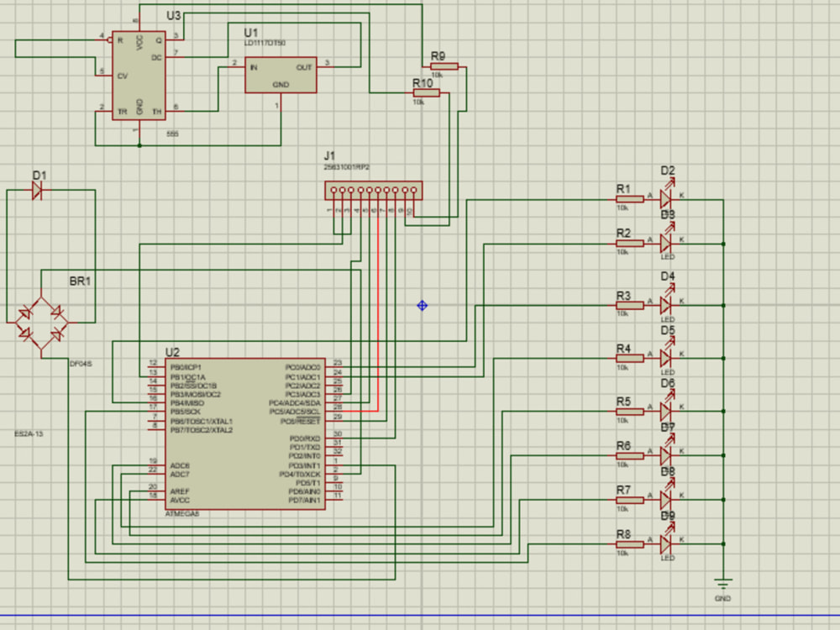Click the bridge rectifier BR1 symbol
The height and width of the screenshot is (630, 840).
click(41, 323)
